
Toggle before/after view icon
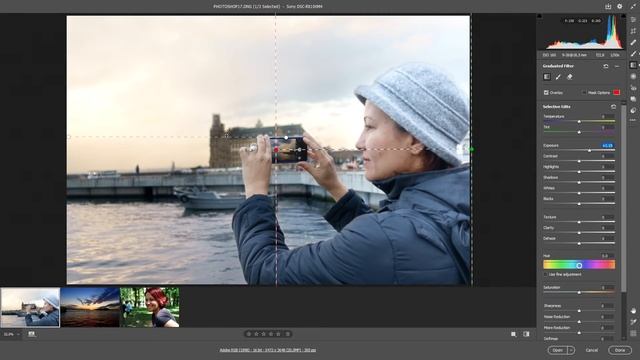(x=527, y=334)
